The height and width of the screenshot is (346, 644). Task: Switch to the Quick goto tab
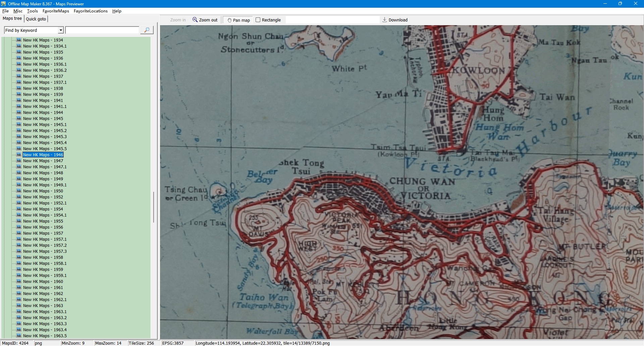(x=36, y=19)
